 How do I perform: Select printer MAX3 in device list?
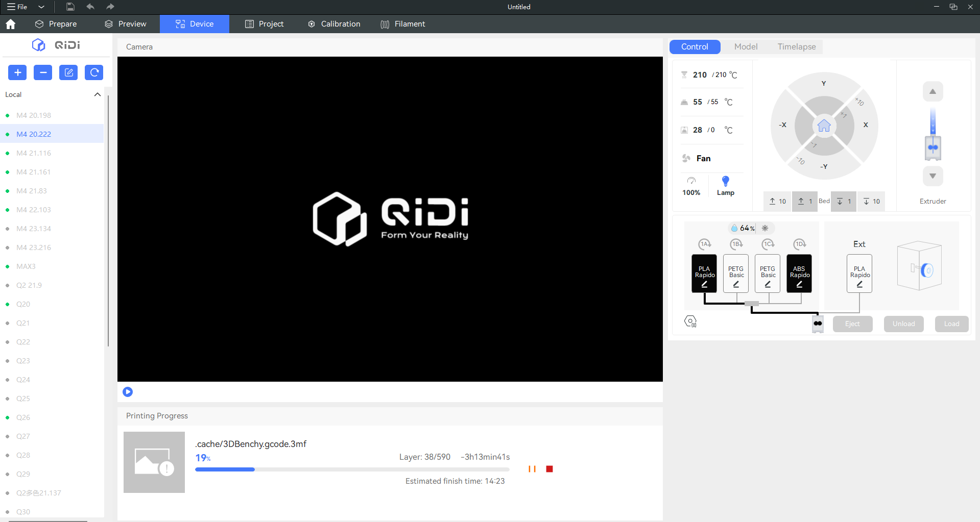point(53,266)
